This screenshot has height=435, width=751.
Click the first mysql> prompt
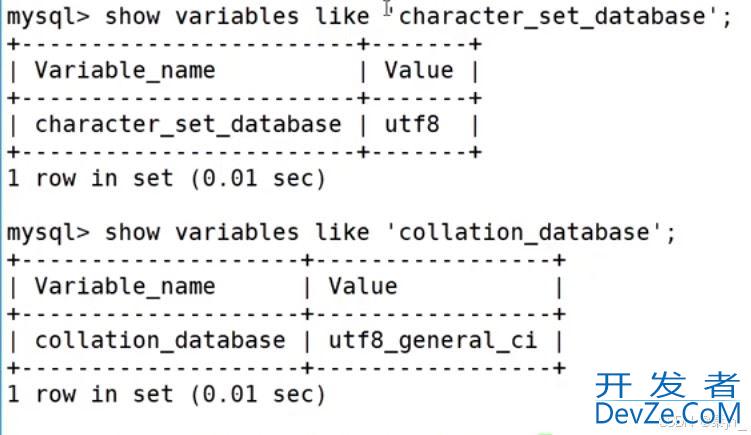(48, 16)
